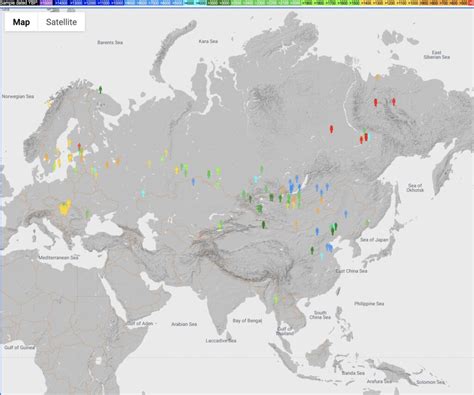Viewport: 474px width, 395px height.
Task: Click the Barents Sea label
Action: click(x=110, y=42)
